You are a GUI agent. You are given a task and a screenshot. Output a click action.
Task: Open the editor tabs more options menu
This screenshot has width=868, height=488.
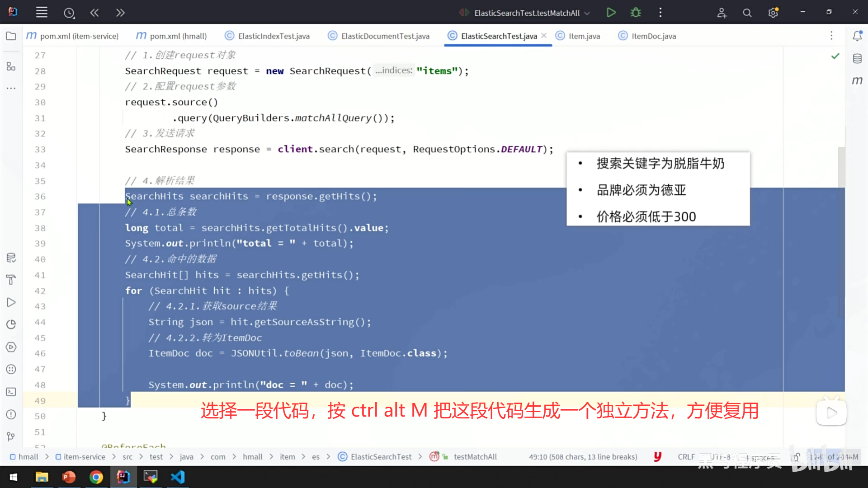tap(831, 36)
